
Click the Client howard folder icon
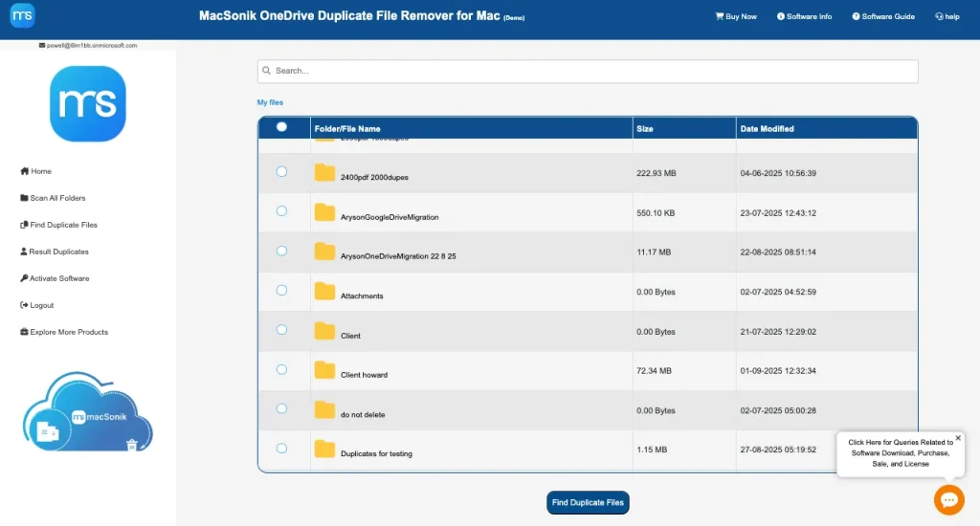coord(324,370)
